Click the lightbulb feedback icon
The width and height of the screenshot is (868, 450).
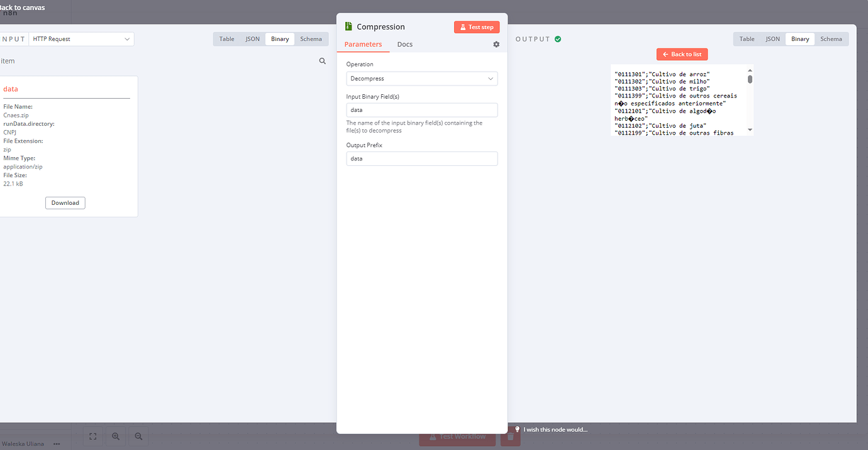click(517, 429)
